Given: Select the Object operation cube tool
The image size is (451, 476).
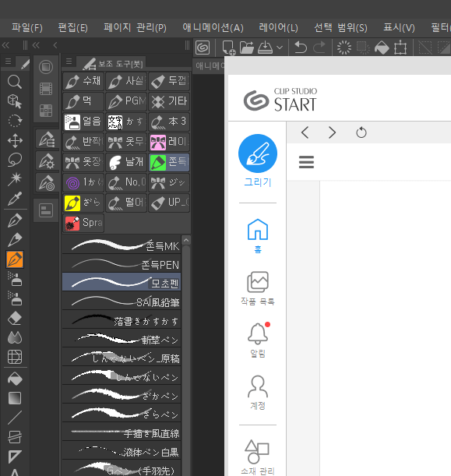Looking at the screenshot, I should tap(15, 101).
